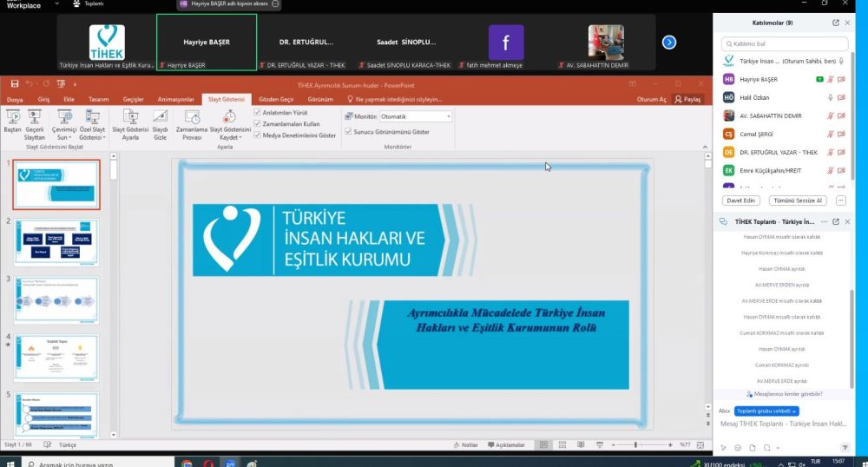Click the Türkçe language indicator in the status bar
868x467 pixels.
click(68, 445)
